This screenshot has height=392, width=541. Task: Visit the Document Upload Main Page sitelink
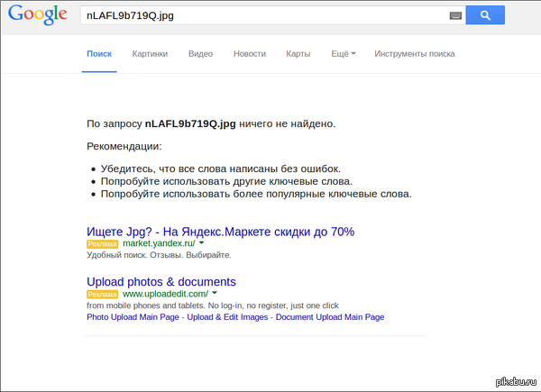click(x=330, y=317)
